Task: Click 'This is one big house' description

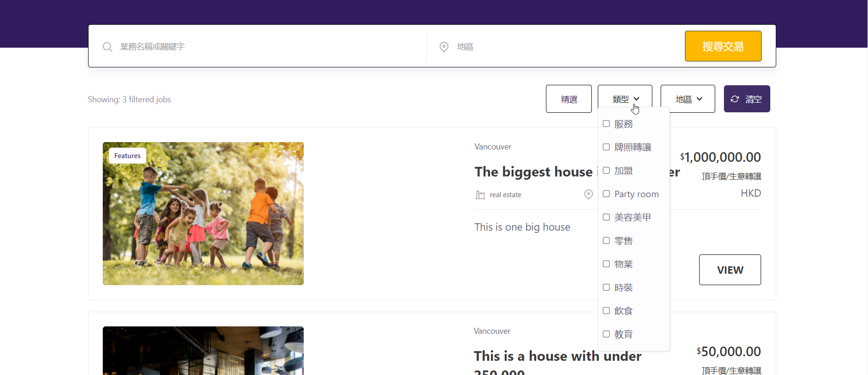Action: coord(523,227)
